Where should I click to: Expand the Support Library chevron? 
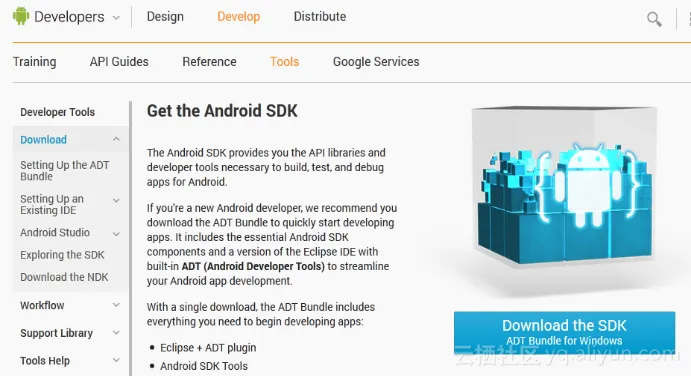pyautogui.click(x=116, y=333)
